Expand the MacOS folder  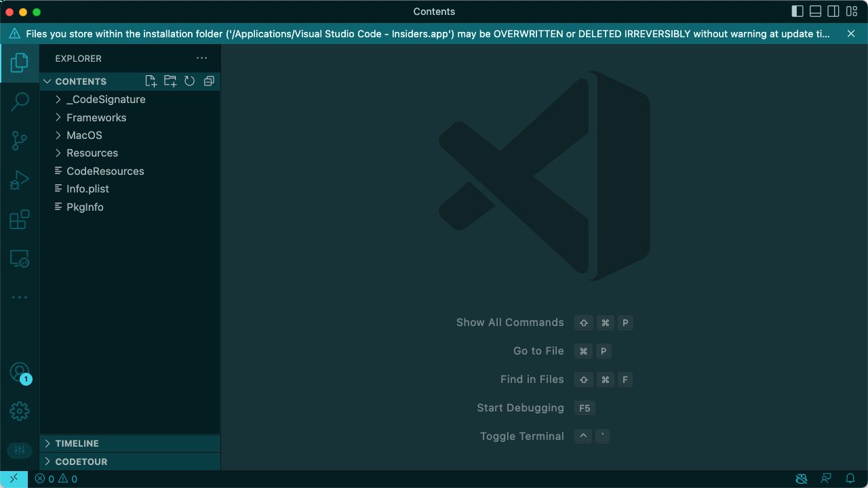pos(130,135)
